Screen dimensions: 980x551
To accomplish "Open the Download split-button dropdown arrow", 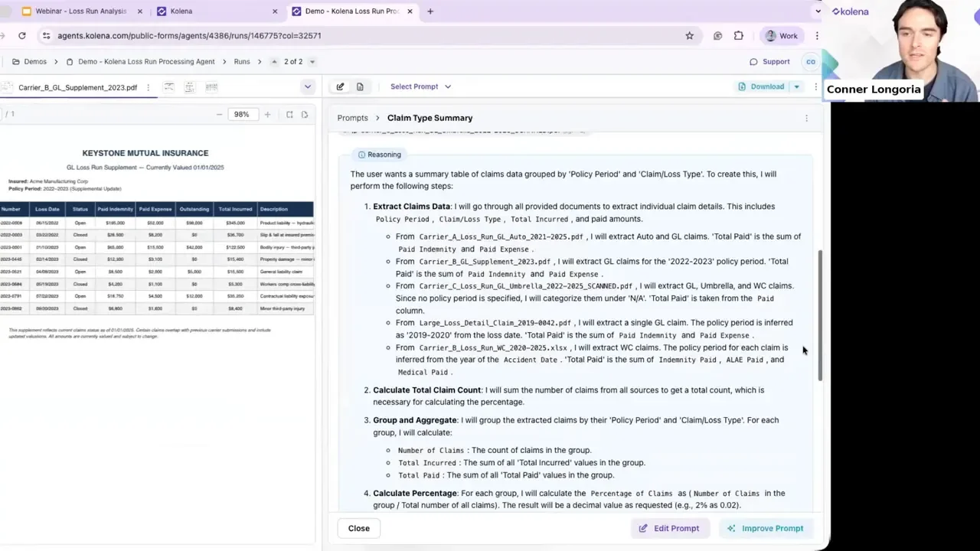I will 796,86.
